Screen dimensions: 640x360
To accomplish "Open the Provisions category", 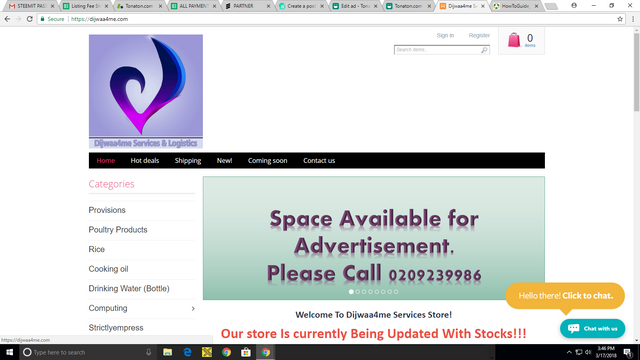I will (107, 210).
